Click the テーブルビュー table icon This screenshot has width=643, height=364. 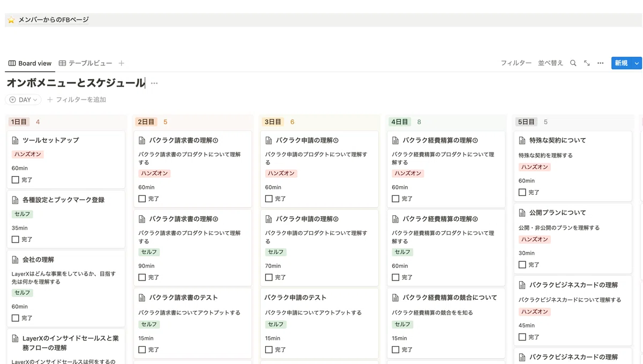click(62, 63)
